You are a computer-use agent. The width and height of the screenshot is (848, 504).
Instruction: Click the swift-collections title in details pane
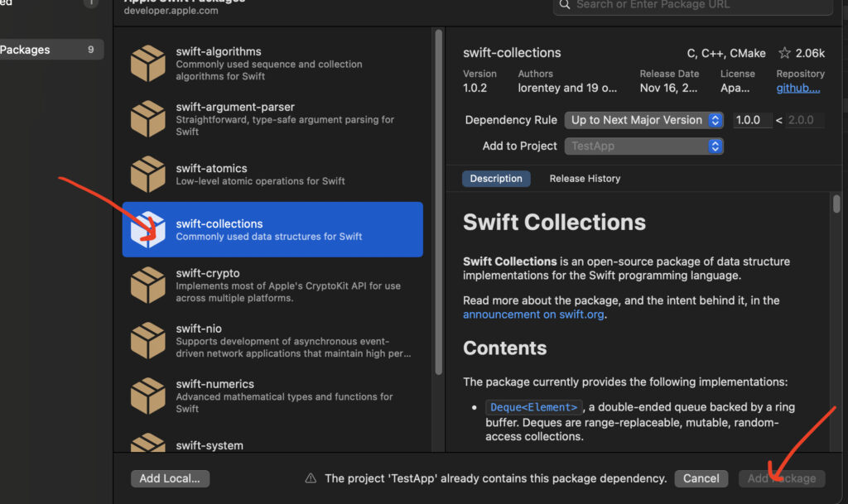tap(512, 53)
